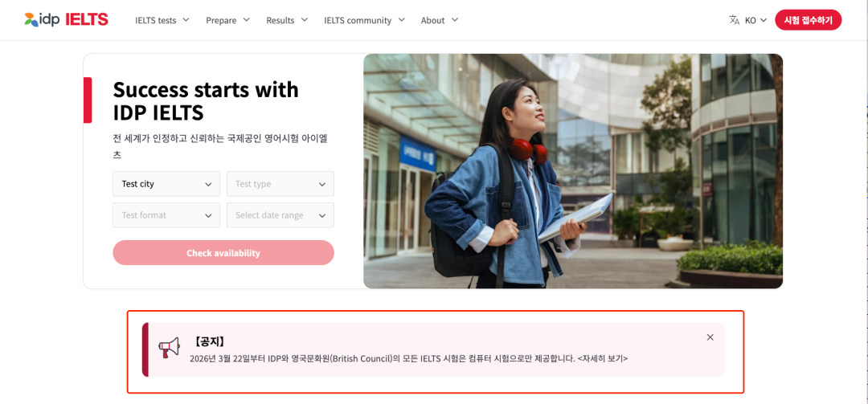868x404 pixels.
Task: Click the 시험 접수하기 button
Action: tap(808, 20)
